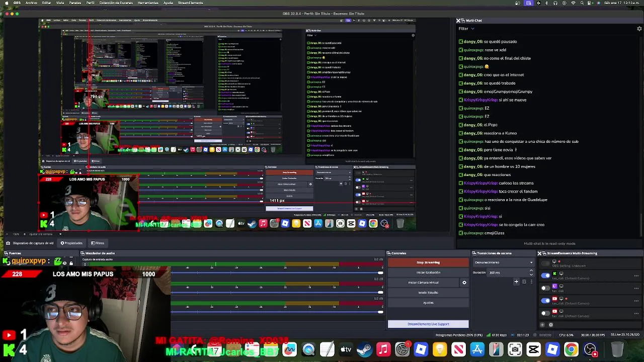
Task: Add a StreamElements streaming destination with the plus icon
Action: point(542,325)
